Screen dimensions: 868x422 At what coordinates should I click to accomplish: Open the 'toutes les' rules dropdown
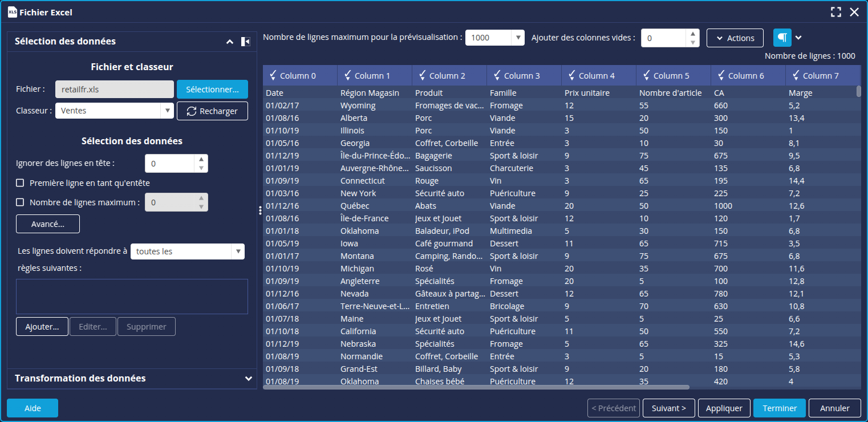pyautogui.click(x=238, y=251)
